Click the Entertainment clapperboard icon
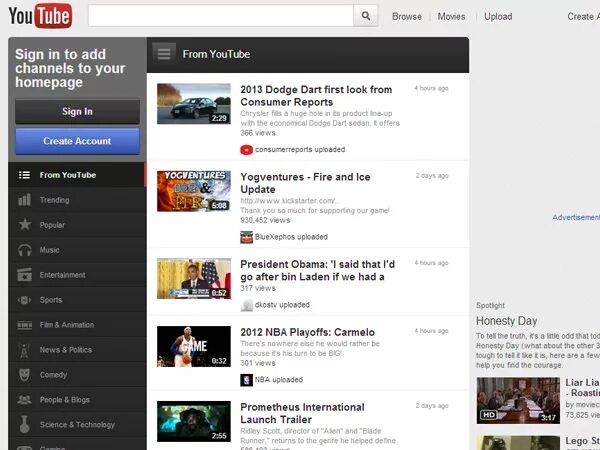Image resolution: width=600 pixels, height=450 pixels. [x=24, y=275]
